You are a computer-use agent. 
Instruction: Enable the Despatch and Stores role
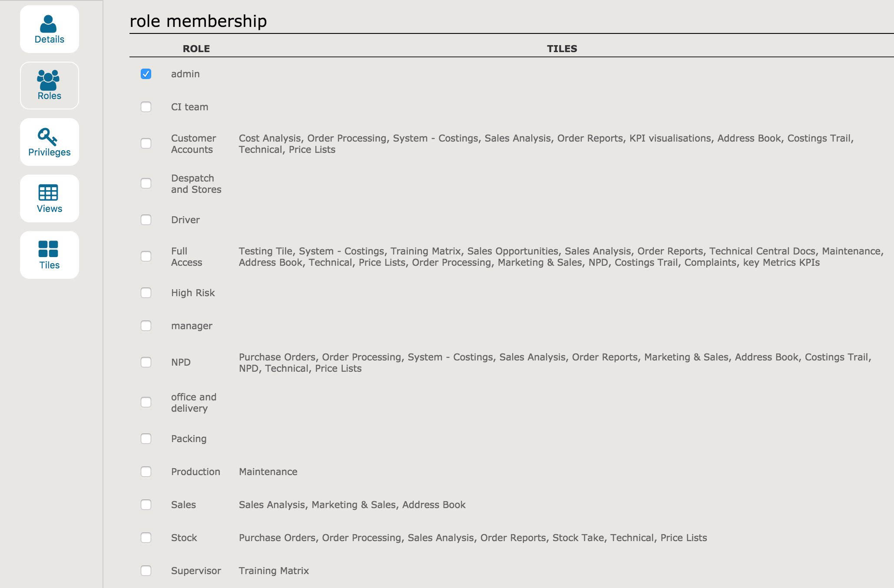146,183
